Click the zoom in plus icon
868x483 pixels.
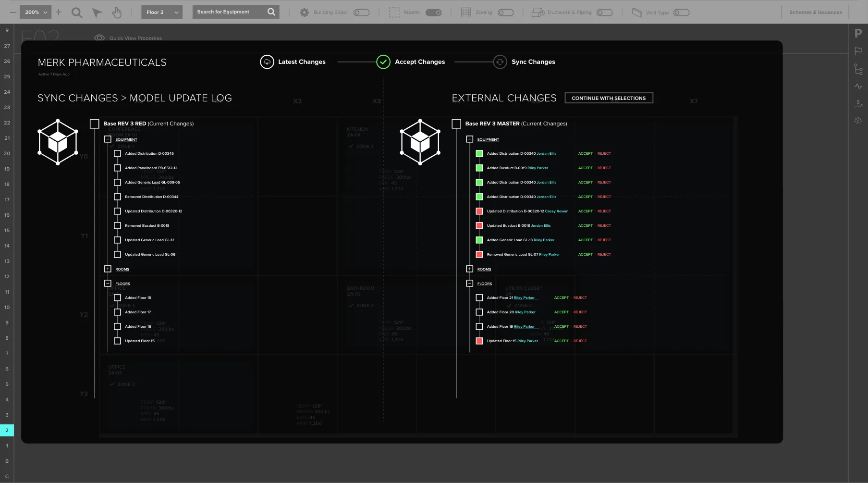pos(59,12)
